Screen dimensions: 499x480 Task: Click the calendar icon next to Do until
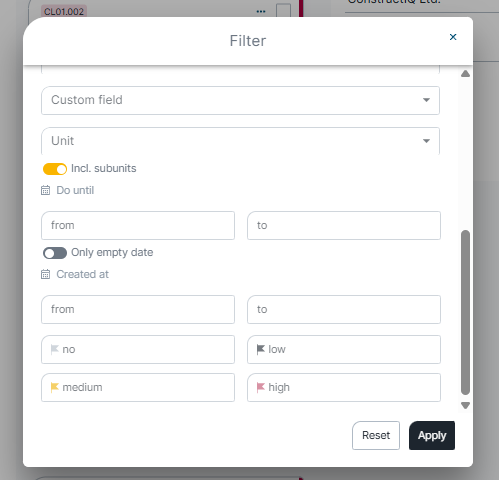pos(45,190)
